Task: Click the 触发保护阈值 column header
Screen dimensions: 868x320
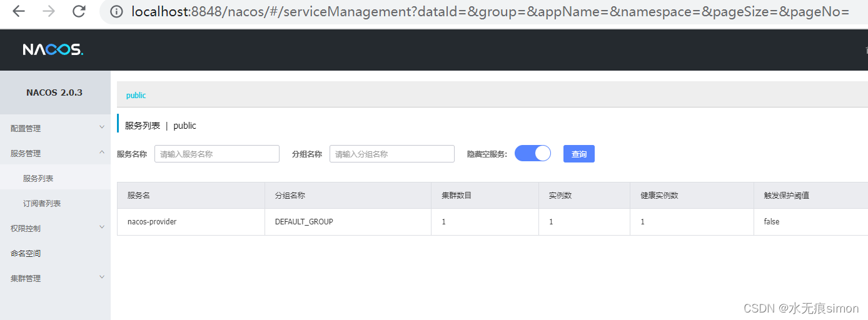Action: 786,196
